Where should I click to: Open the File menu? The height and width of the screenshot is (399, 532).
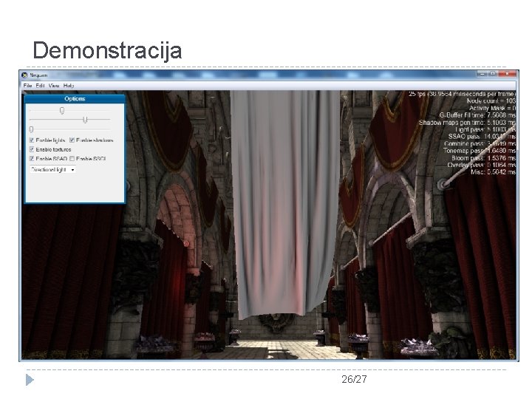pos(27,86)
